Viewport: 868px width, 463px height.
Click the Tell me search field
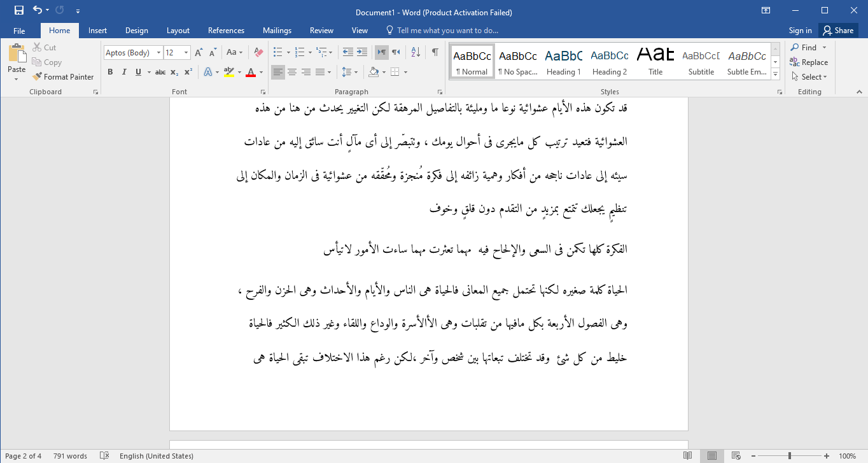tap(442, 31)
